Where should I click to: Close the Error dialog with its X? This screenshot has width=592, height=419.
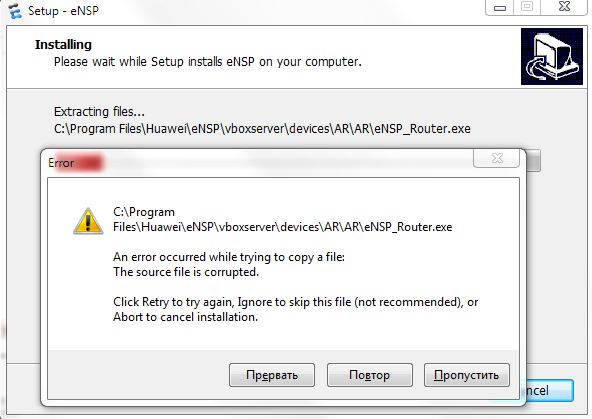coord(496,158)
